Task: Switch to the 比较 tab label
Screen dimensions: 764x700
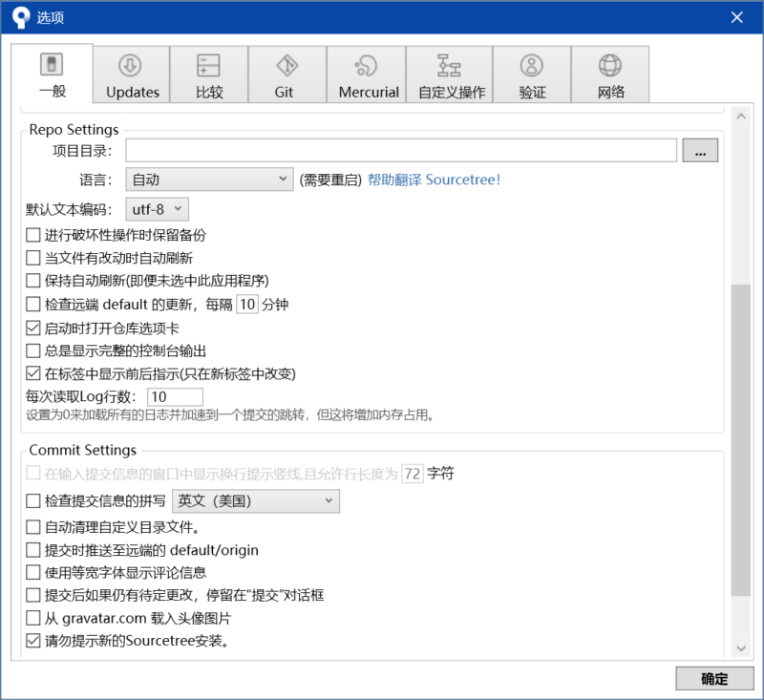Action: (x=209, y=92)
